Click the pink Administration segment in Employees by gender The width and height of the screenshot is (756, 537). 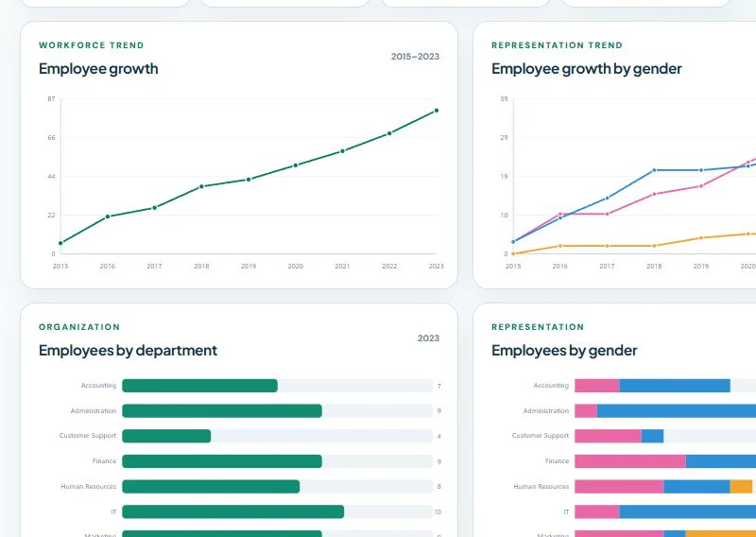pos(586,410)
